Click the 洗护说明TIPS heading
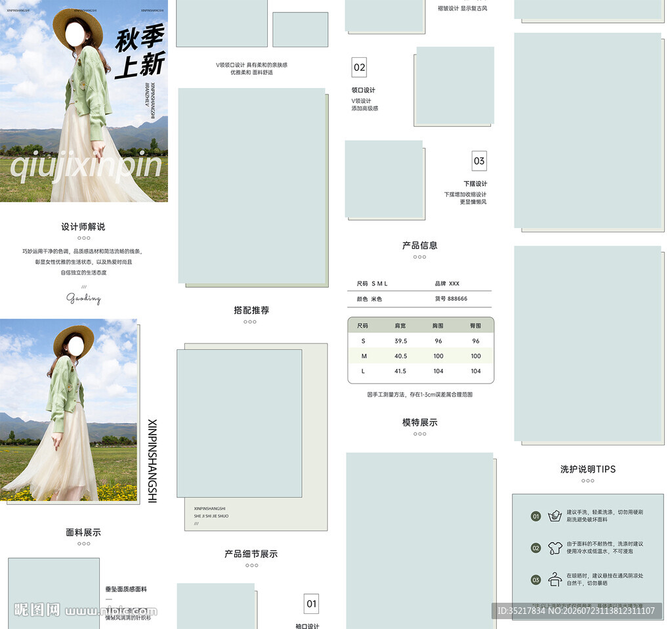Screen dimensions: 672x629 point(587,469)
